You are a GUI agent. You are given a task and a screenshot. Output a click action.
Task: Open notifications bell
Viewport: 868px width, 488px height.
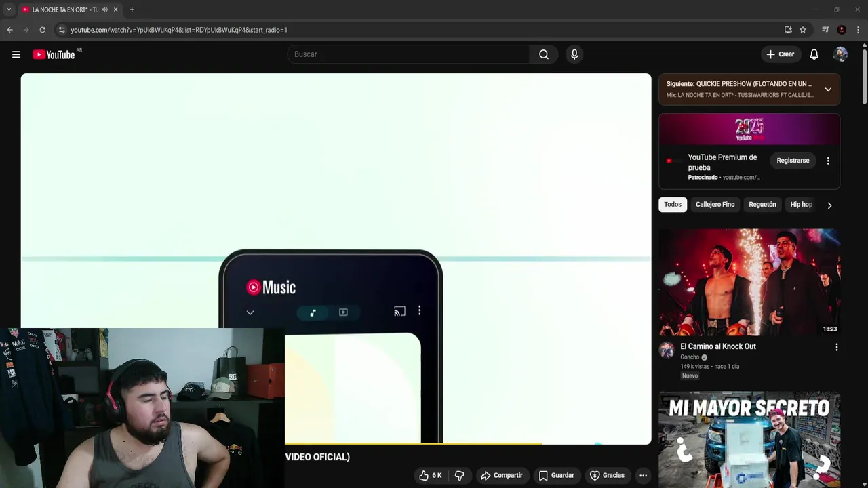[x=814, y=54]
